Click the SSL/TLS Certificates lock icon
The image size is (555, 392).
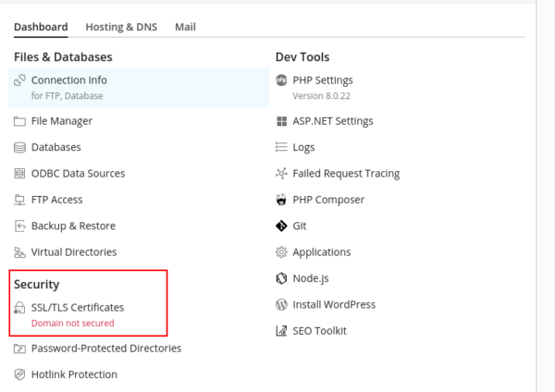coord(20,308)
